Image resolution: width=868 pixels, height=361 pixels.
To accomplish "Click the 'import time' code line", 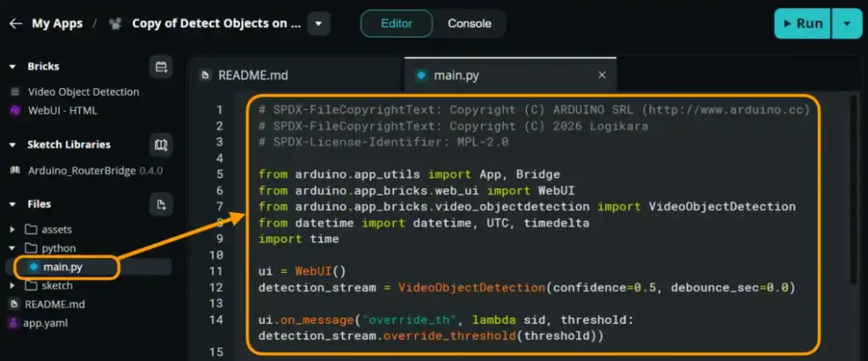I will [x=298, y=239].
